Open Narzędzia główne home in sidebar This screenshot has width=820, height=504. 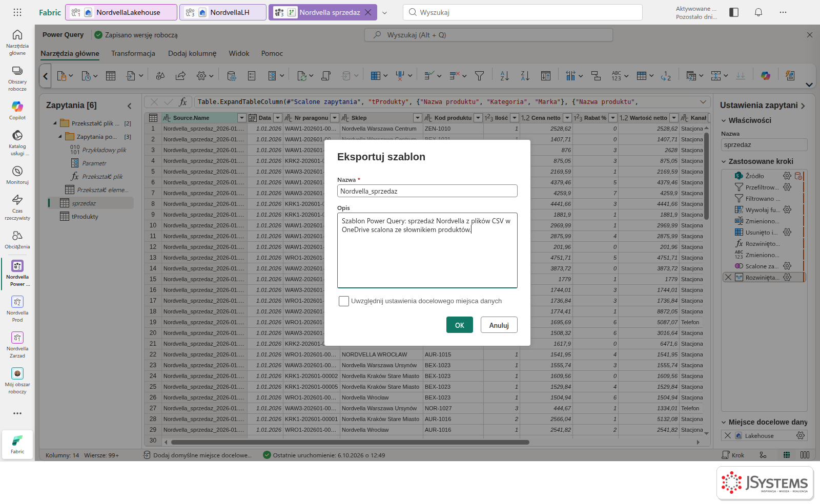pos(17,42)
